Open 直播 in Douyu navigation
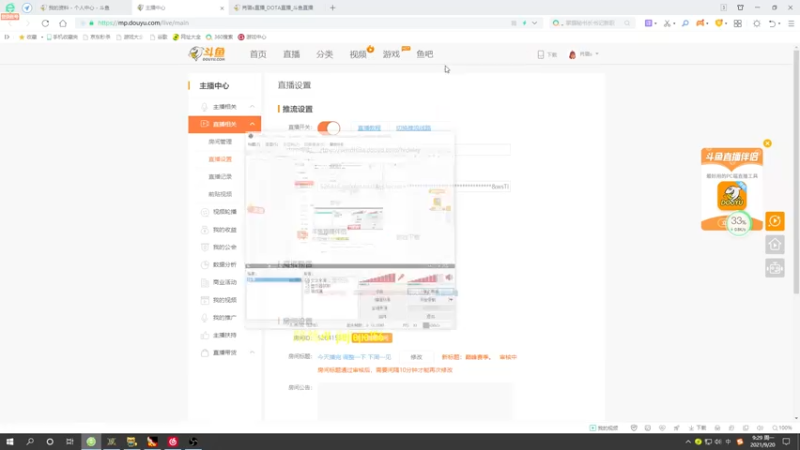800x450 pixels. [291, 54]
